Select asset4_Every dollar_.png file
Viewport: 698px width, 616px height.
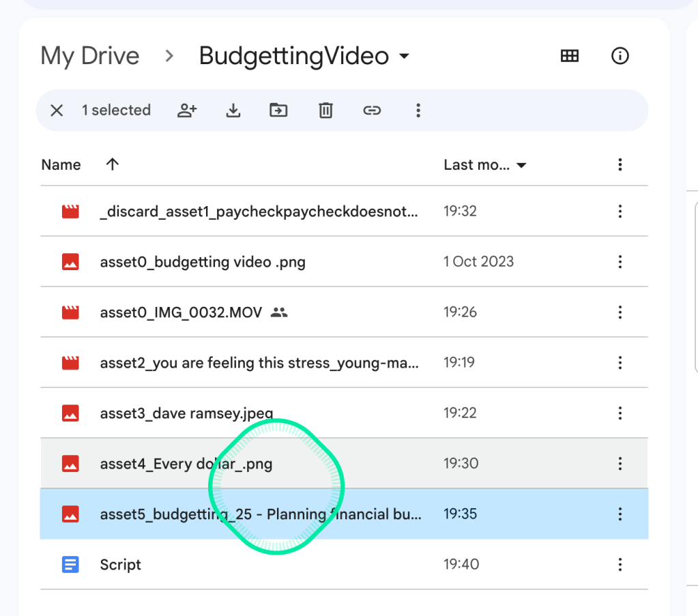(344, 463)
